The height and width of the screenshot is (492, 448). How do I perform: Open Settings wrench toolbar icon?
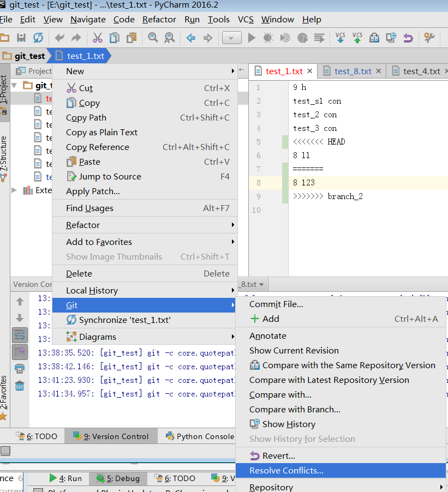coord(429,38)
